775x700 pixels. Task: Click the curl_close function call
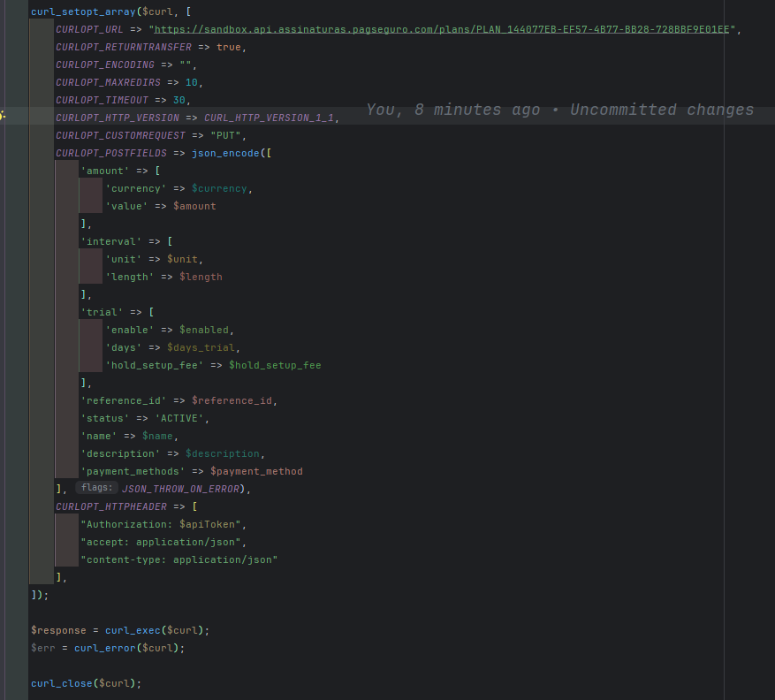pos(62,683)
